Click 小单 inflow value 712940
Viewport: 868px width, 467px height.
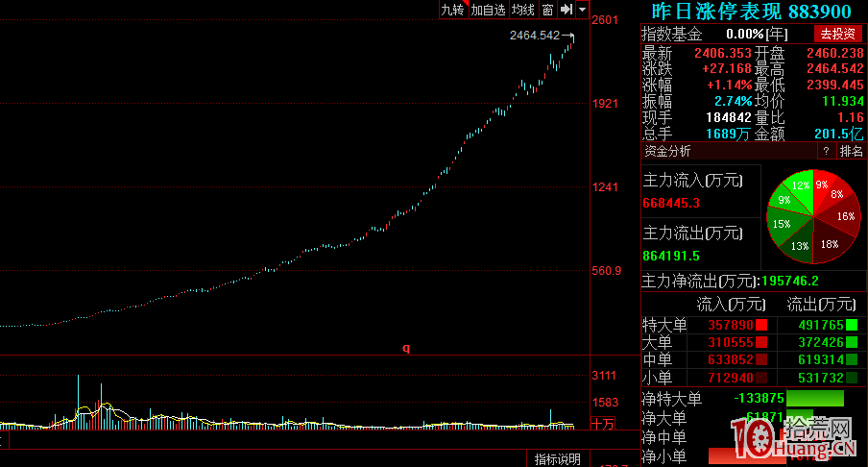point(731,378)
